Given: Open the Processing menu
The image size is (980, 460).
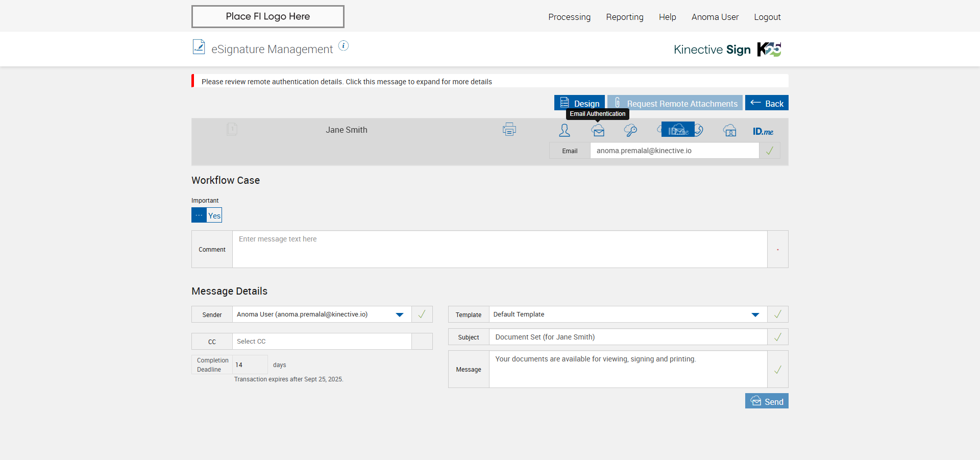Looking at the screenshot, I should (x=569, y=17).
